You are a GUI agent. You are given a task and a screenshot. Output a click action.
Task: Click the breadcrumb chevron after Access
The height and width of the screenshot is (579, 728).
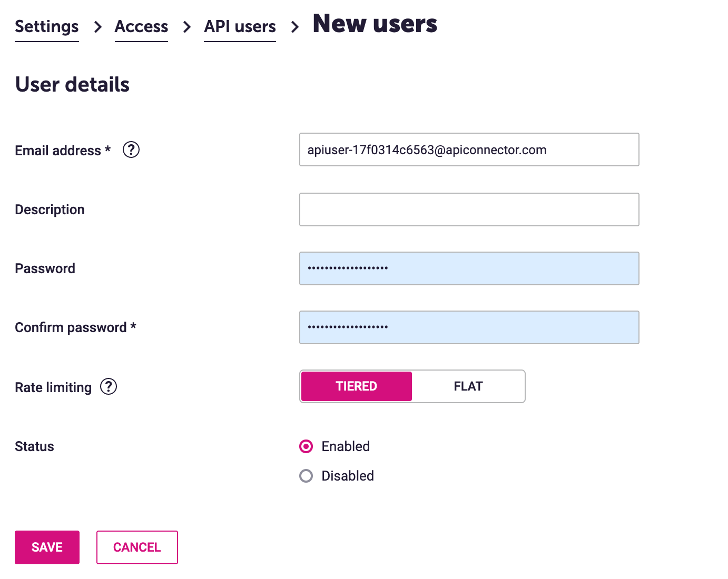(x=186, y=27)
